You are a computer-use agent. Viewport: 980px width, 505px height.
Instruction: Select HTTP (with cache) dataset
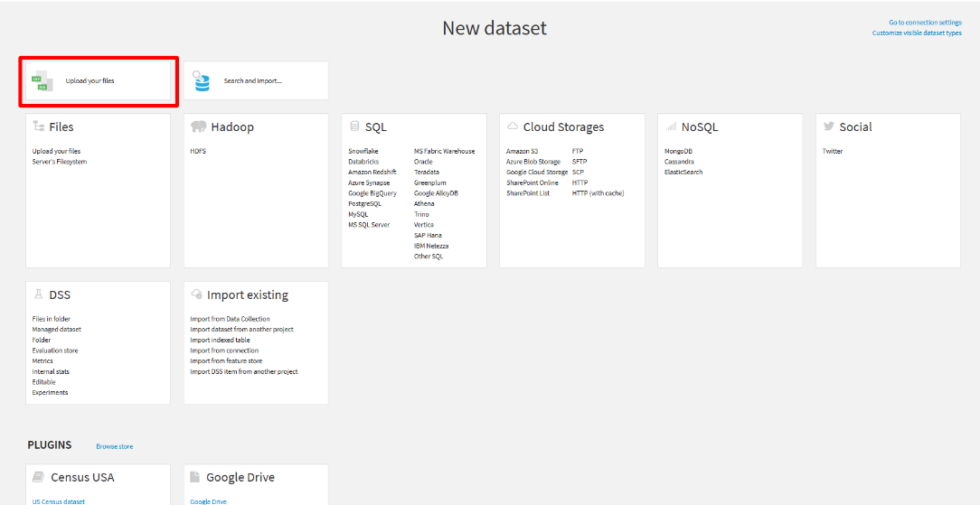pos(598,193)
